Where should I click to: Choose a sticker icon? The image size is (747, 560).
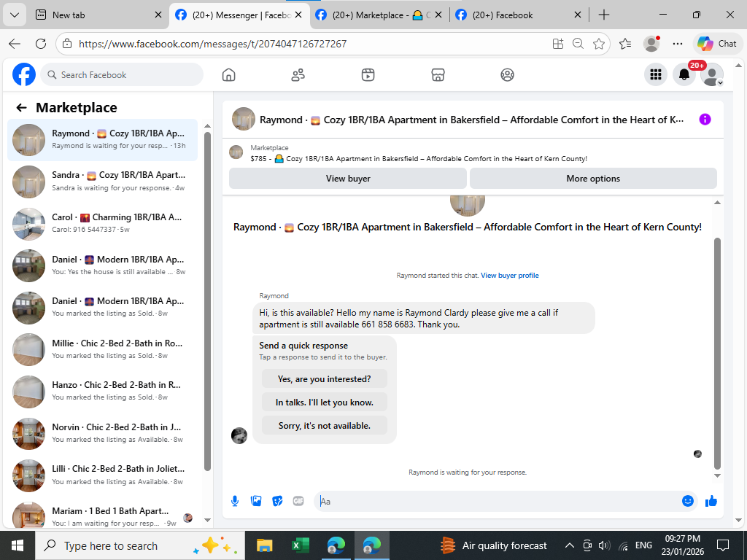coord(277,501)
